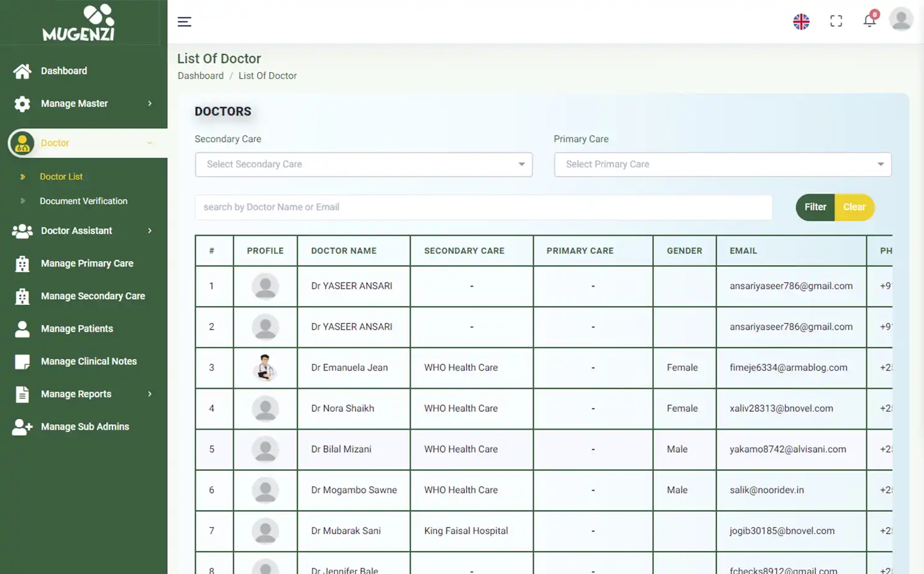Apply the doctor Filter button
The image size is (924, 574).
pos(815,207)
